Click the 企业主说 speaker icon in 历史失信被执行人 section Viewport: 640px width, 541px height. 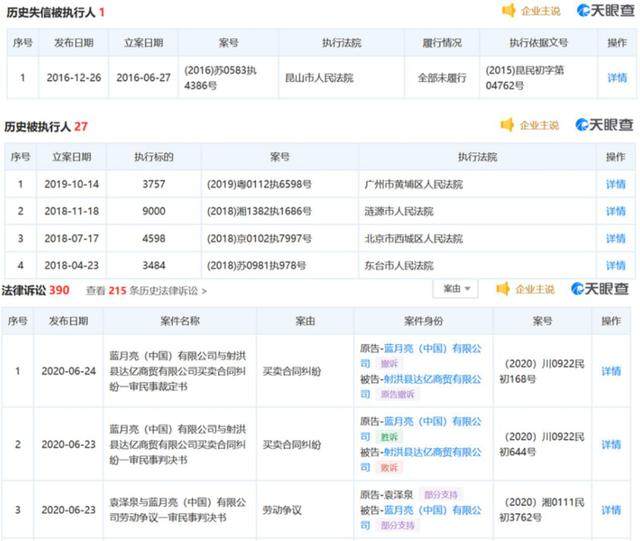pyautogui.click(x=509, y=10)
